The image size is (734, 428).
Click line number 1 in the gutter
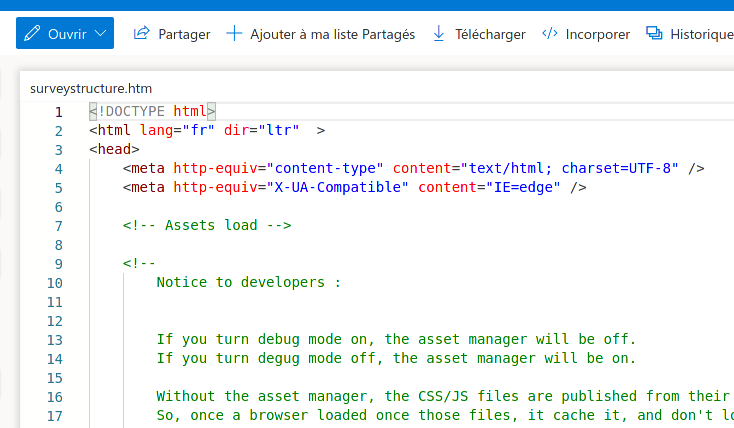pyautogui.click(x=58, y=112)
